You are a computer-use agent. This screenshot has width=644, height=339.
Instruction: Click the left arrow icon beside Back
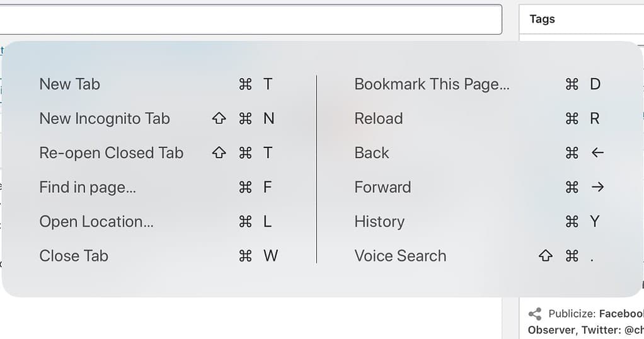pyautogui.click(x=597, y=153)
